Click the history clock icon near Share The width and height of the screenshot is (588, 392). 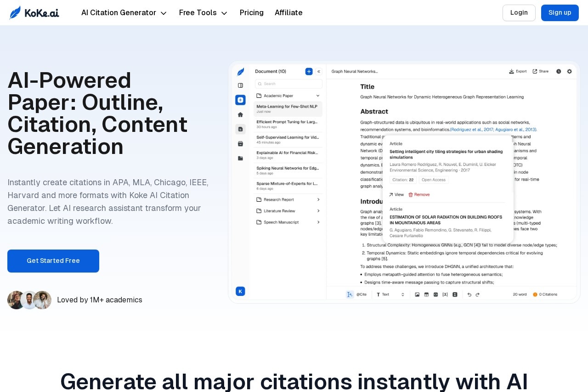coord(559,71)
